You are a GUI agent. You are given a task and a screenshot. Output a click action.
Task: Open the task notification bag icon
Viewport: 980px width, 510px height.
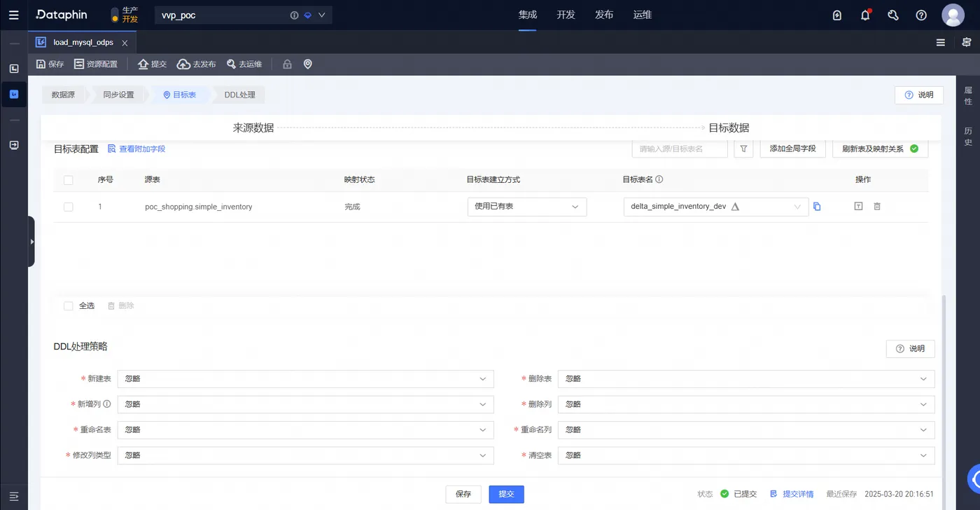click(x=837, y=15)
